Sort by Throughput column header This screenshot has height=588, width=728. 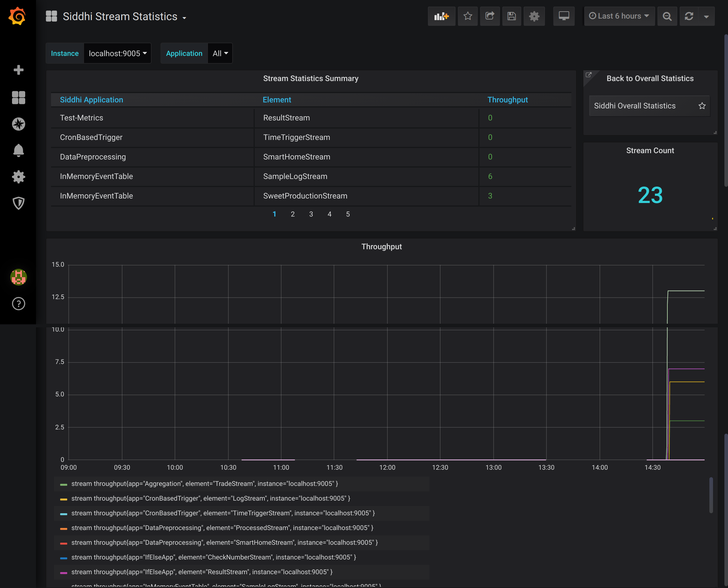coord(507,100)
